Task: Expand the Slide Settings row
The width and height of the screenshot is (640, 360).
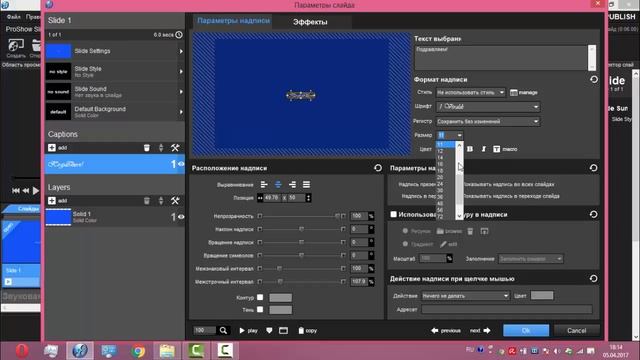Action: pos(115,51)
